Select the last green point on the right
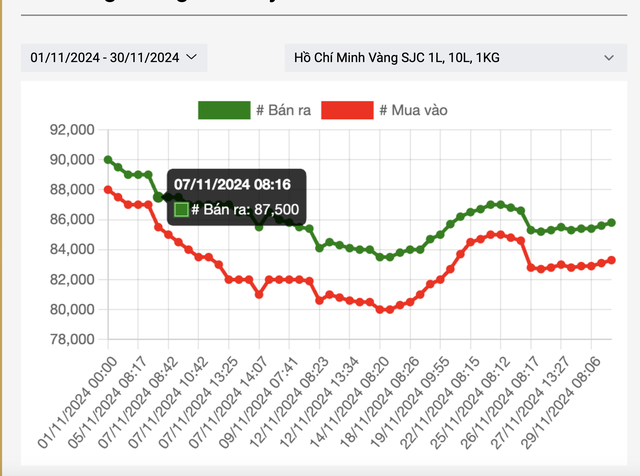The width and height of the screenshot is (640, 476). 611,222
